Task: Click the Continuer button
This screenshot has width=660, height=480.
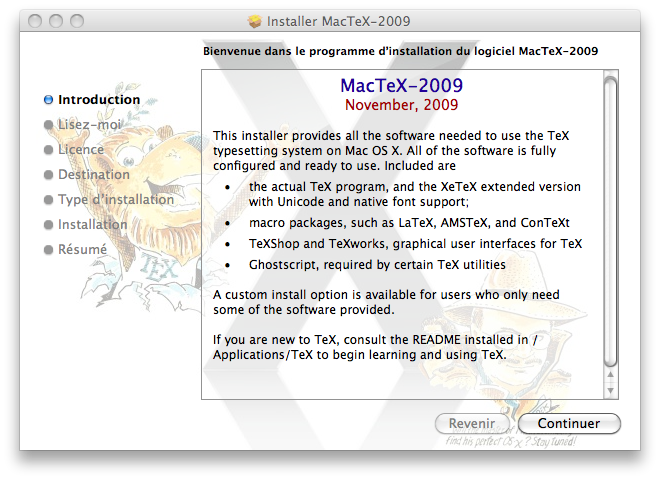Action: pyautogui.click(x=569, y=423)
